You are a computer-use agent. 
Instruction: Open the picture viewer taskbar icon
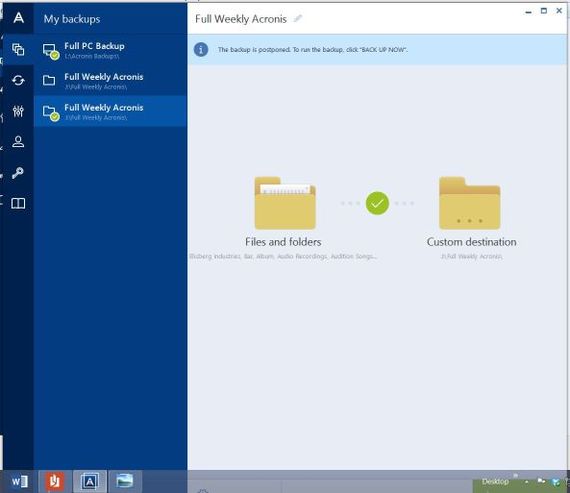(125, 481)
